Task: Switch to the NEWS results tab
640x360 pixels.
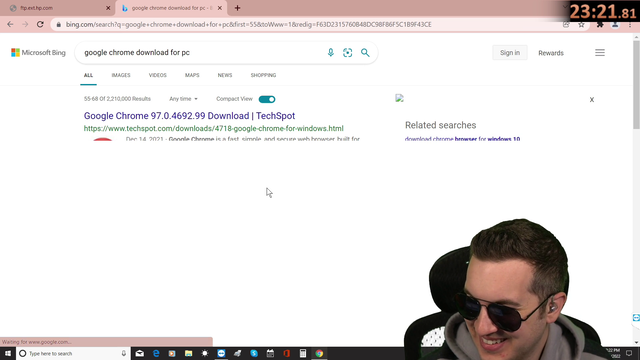Action: point(225,76)
